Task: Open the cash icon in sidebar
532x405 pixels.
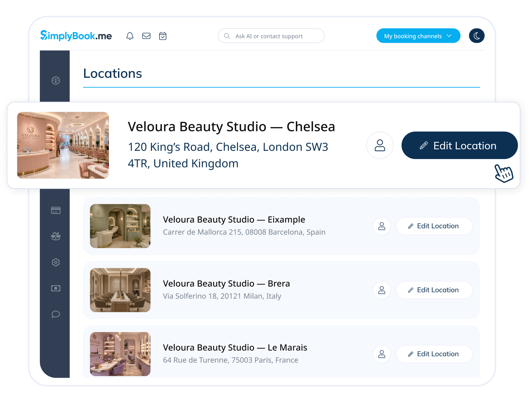Action: pos(56,288)
